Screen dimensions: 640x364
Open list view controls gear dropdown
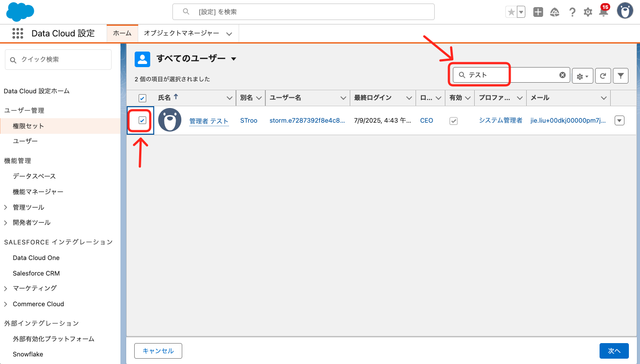pyautogui.click(x=583, y=76)
